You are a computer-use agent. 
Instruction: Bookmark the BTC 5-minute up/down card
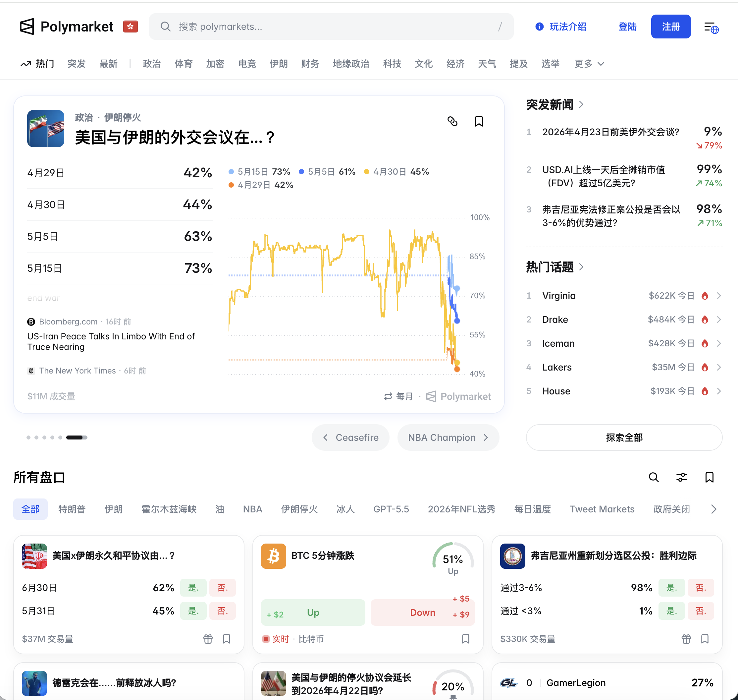[465, 639]
